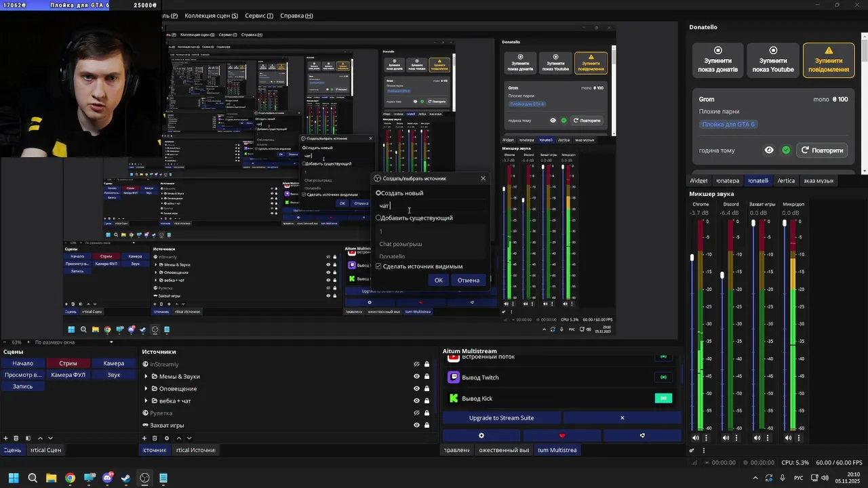Screen dimensions: 868x488
Task: Switch to the Widget dock tab
Action: point(698,181)
